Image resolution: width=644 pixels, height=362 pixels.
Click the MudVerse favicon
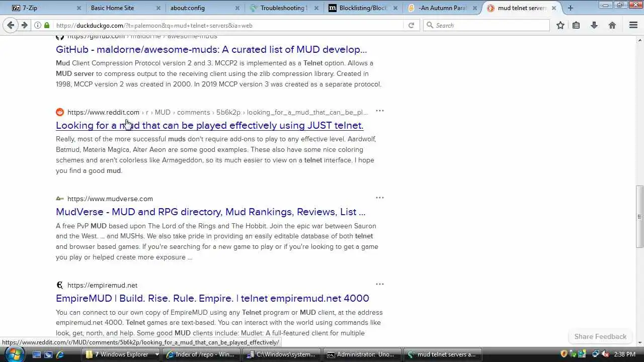(60, 199)
